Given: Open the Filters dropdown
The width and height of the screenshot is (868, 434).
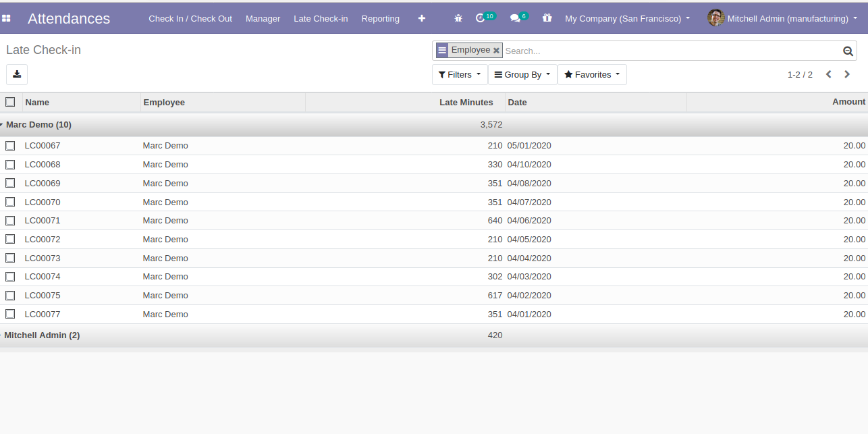Looking at the screenshot, I should tap(460, 74).
